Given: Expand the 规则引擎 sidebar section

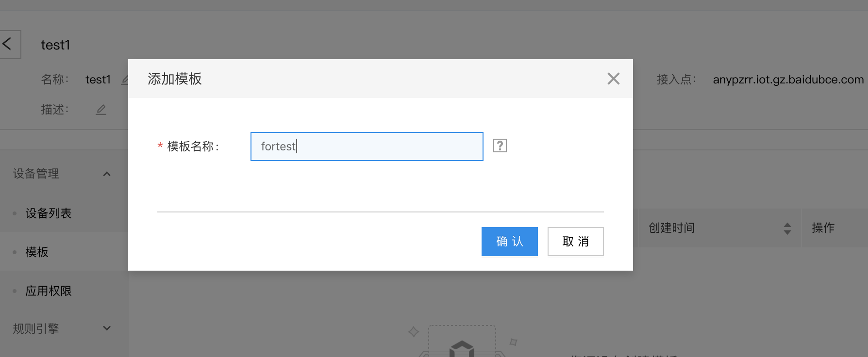Looking at the screenshot, I should 107,328.
